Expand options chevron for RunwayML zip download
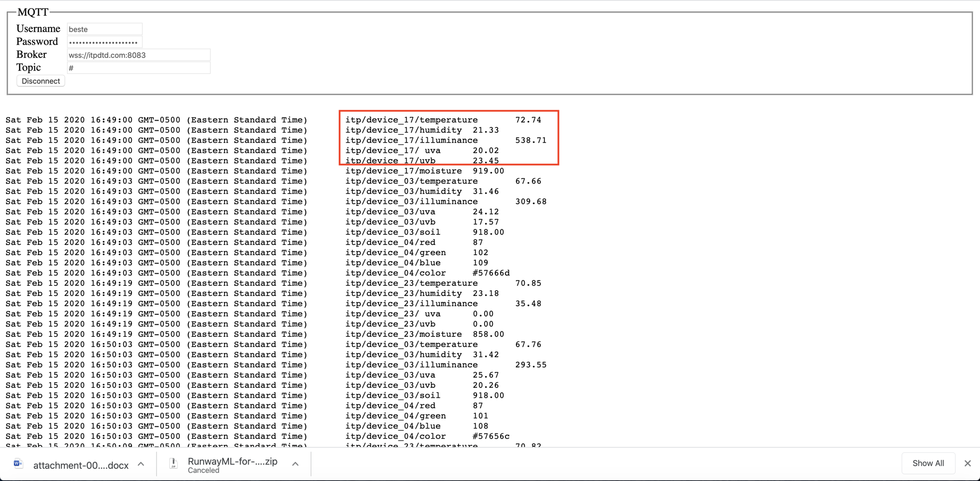This screenshot has height=481, width=980. (296, 464)
